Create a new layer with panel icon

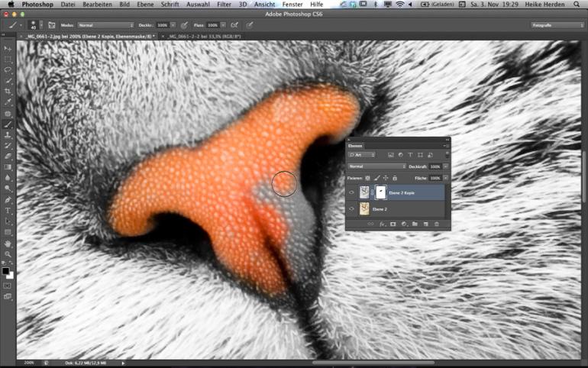coord(425,224)
